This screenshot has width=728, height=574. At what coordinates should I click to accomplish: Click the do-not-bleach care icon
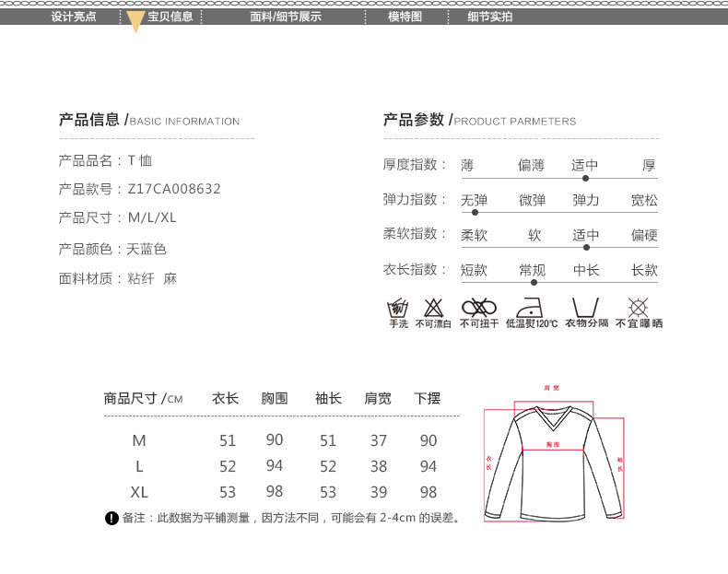point(433,308)
